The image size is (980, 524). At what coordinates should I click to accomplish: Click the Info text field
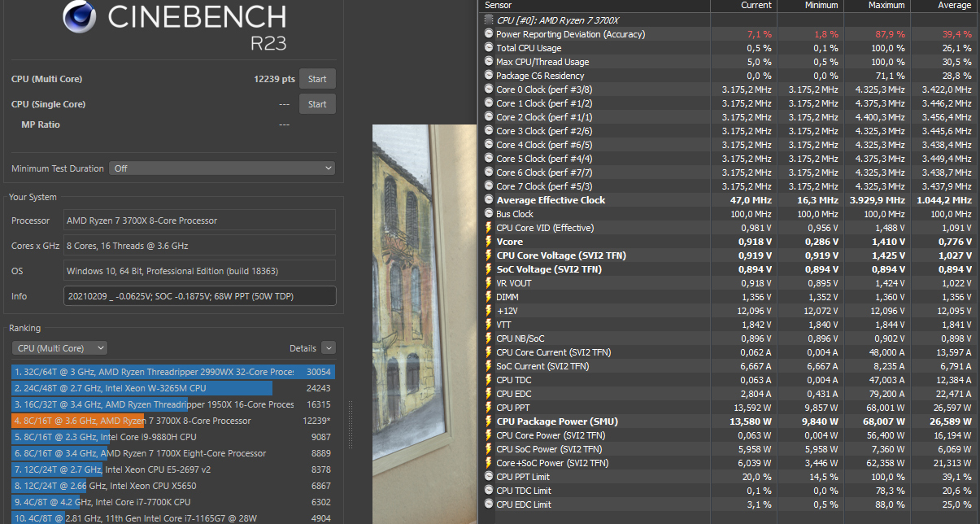(199, 295)
